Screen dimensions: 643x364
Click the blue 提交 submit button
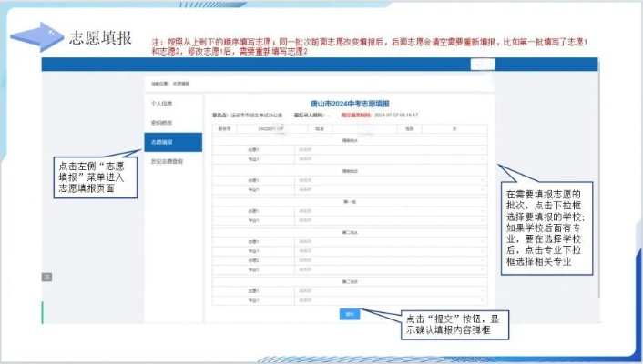(x=350, y=314)
